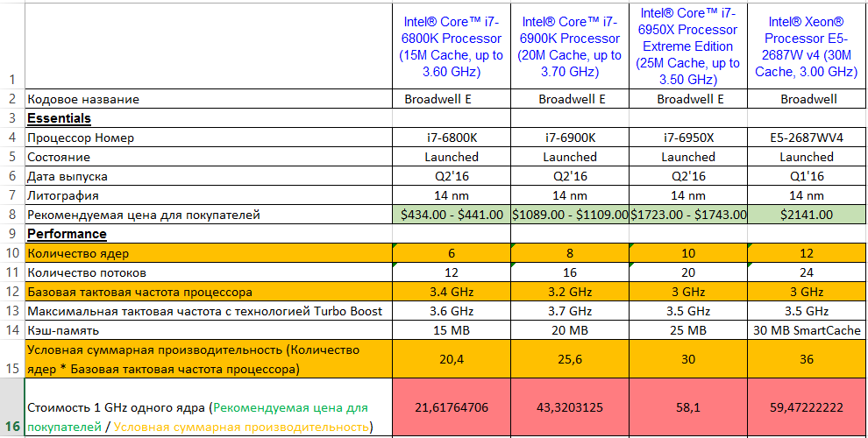The height and width of the screenshot is (438, 868).
Task: Click the 'Литография' label cell
Action: click(209, 195)
